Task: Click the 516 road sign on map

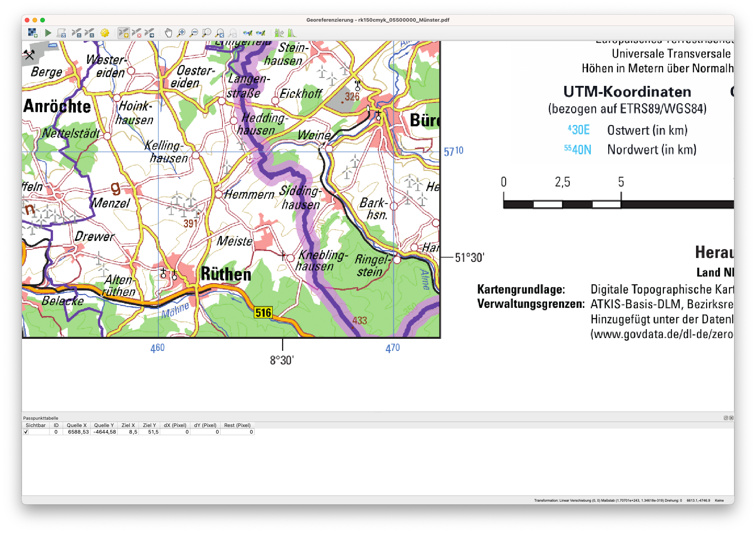Action: 263,312
